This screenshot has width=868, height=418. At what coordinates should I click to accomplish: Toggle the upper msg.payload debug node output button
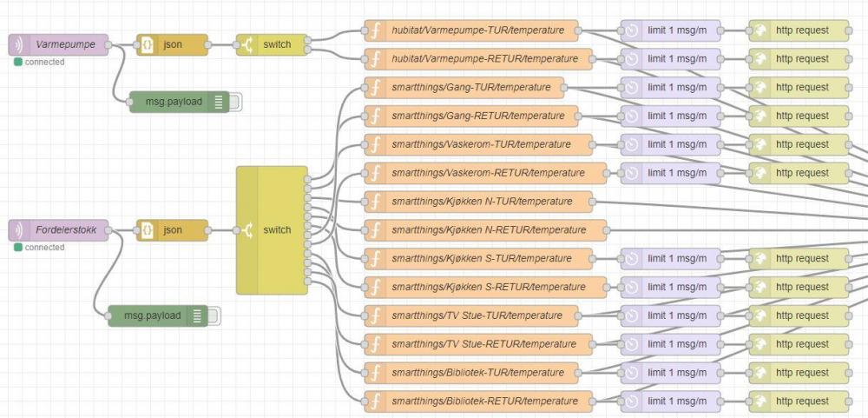[x=235, y=102]
